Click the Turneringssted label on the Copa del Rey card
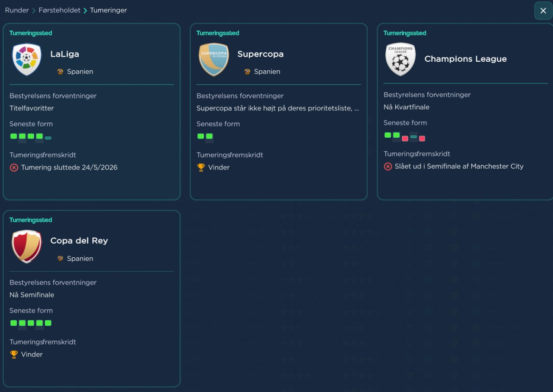The width and height of the screenshot is (553, 392). click(31, 220)
